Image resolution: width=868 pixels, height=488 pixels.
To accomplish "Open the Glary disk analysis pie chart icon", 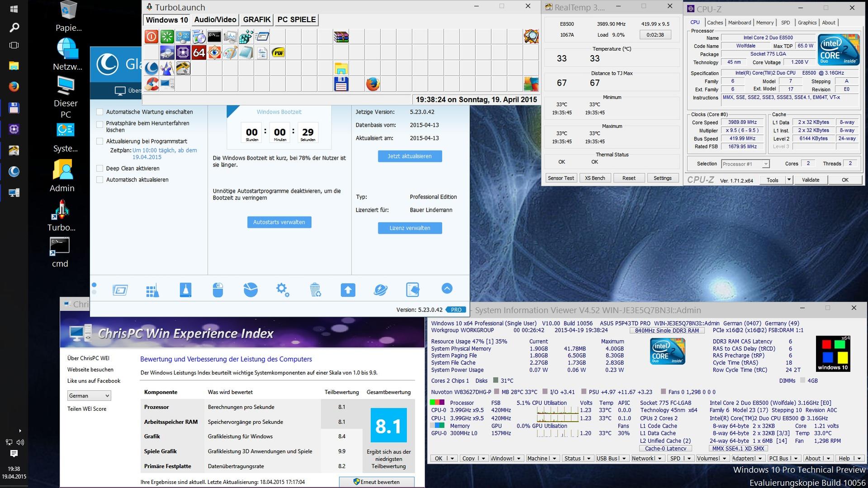I will [250, 290].
